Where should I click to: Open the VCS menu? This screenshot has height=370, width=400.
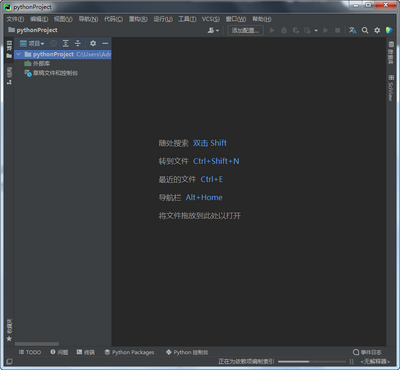click(x=211, y=19)
